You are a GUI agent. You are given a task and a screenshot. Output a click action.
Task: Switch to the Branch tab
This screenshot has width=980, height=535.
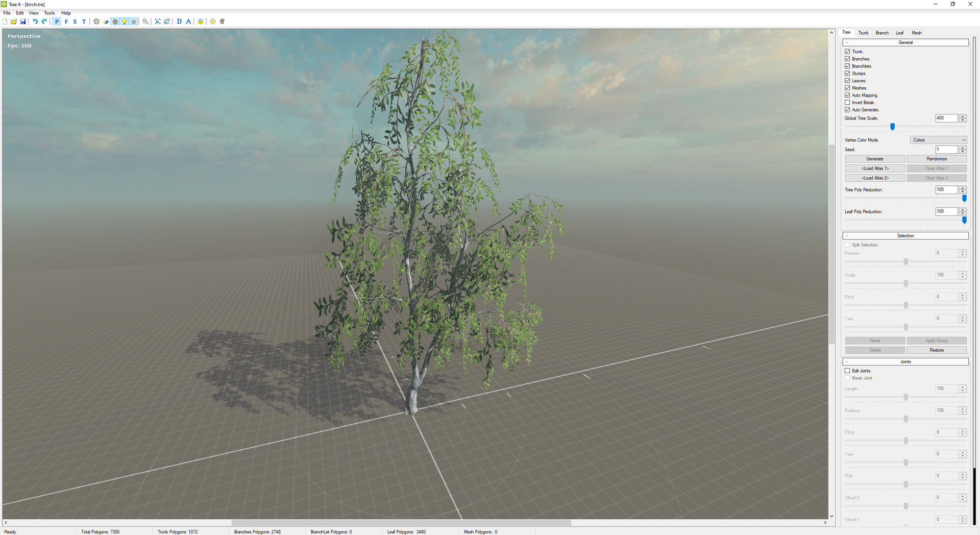(882, 33)
